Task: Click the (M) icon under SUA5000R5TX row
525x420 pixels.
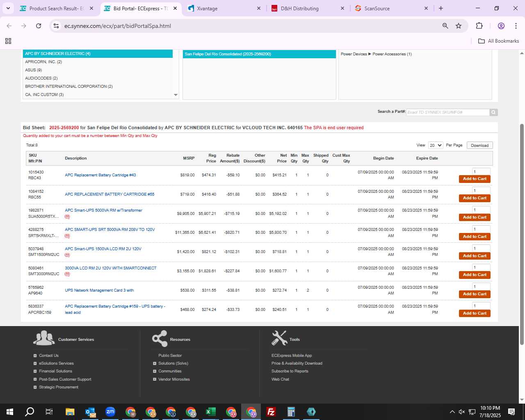Action: 67,217
